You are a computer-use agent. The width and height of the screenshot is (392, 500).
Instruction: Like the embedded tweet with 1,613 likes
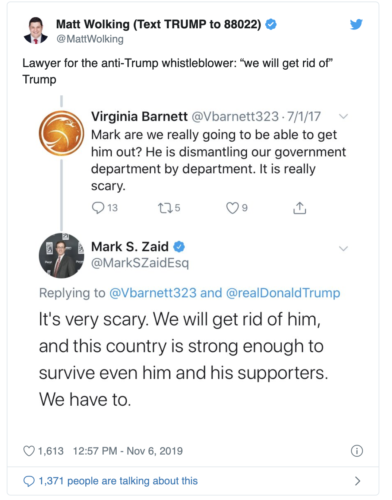coord(29,451)
